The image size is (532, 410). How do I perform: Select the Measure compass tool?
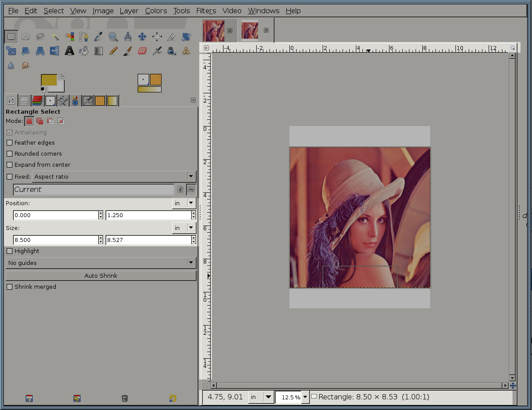coord(128,36)
